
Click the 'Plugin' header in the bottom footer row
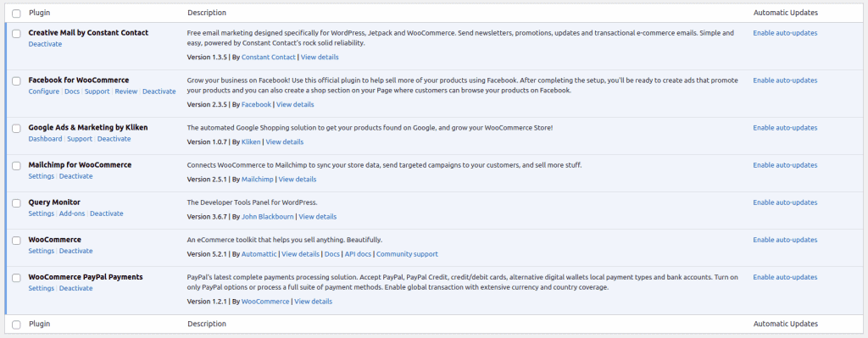point(39,324)
